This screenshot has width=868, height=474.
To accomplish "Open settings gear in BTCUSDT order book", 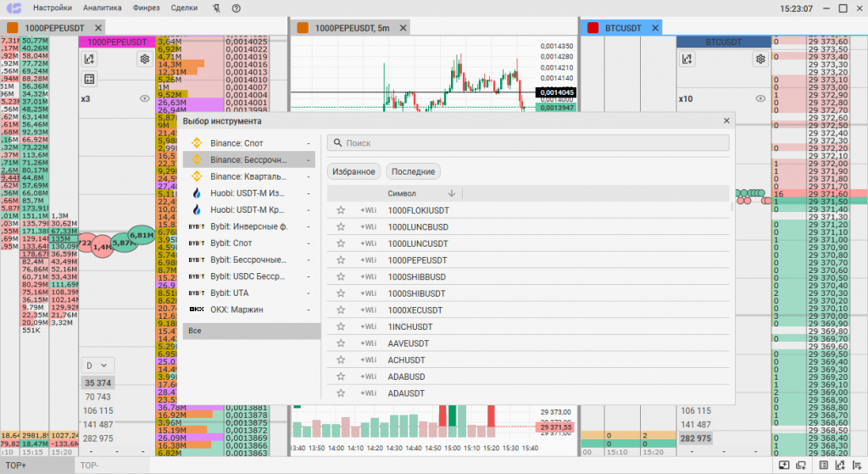I will point(760,59).
